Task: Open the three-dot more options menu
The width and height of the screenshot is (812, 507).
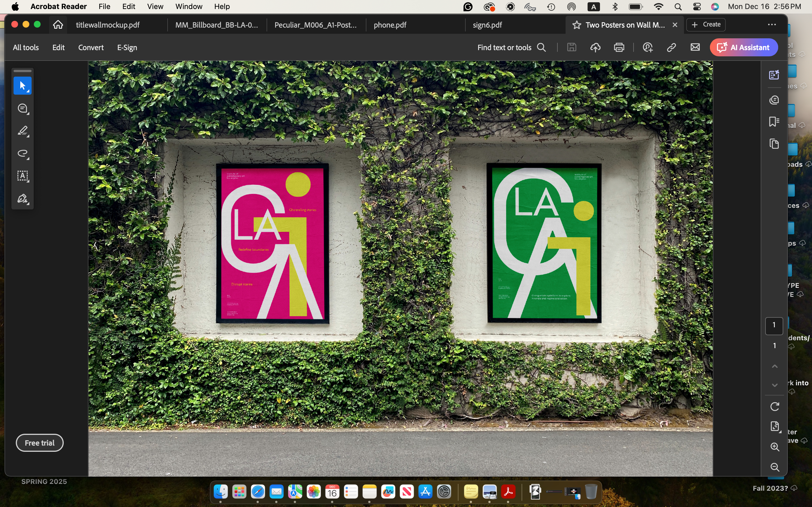Action: (772, 25)
